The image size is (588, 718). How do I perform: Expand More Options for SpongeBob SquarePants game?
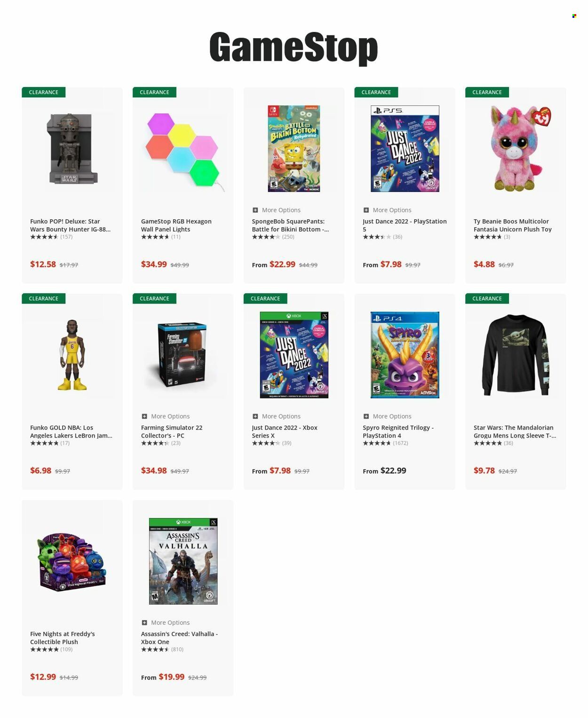276,210
